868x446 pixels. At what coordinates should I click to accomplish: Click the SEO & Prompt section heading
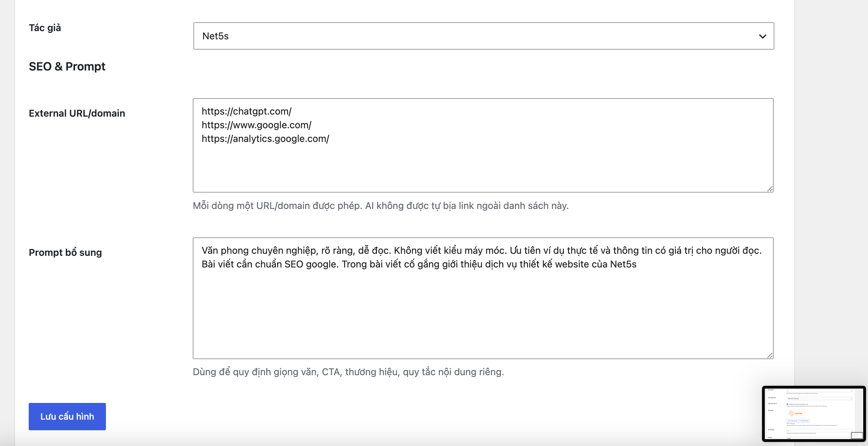[67, 66]
